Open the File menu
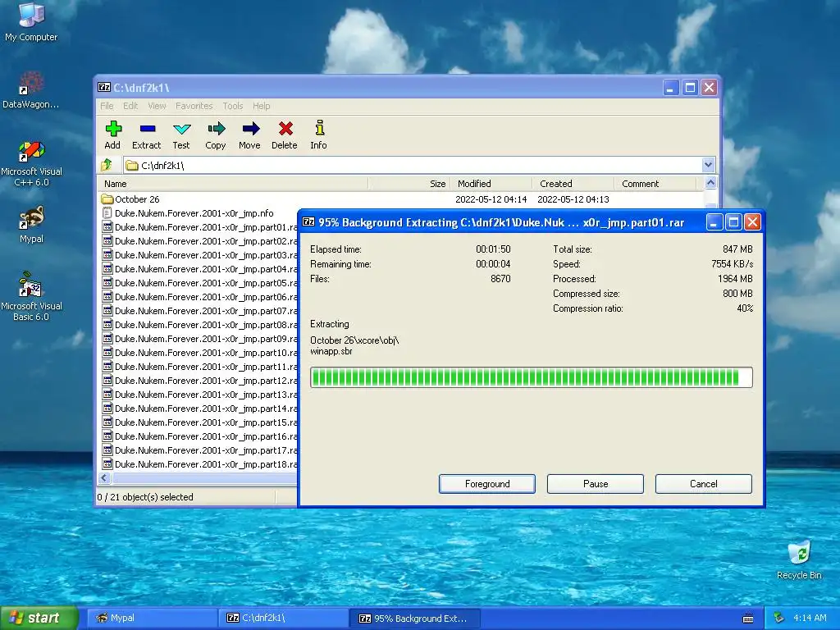Screen dimensions: 840x630 (x=107, y=106)
